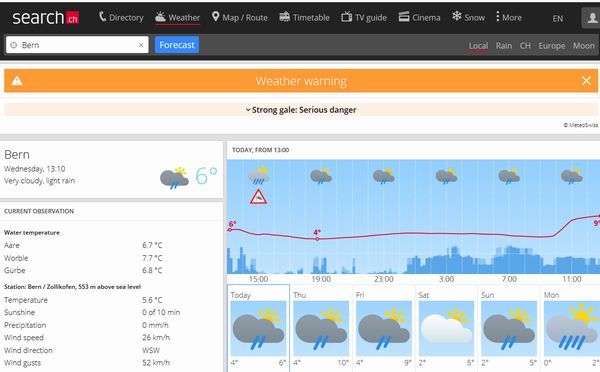This screenshot has width=600, height=372.
Task: Click the Wind direction value WSW
Action: point(151,350)
